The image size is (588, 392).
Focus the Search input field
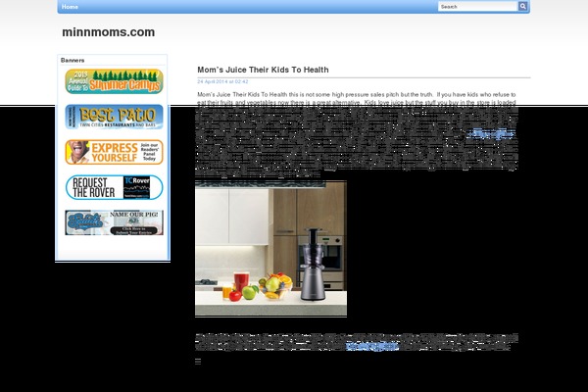point(478,7)
